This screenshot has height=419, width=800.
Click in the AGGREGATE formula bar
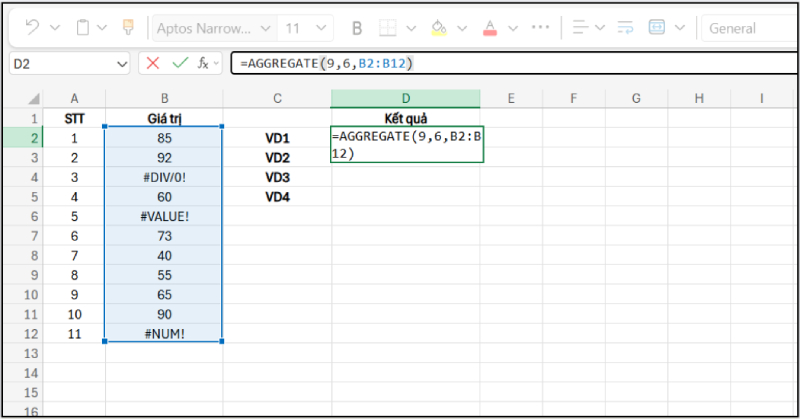point(500,63)
